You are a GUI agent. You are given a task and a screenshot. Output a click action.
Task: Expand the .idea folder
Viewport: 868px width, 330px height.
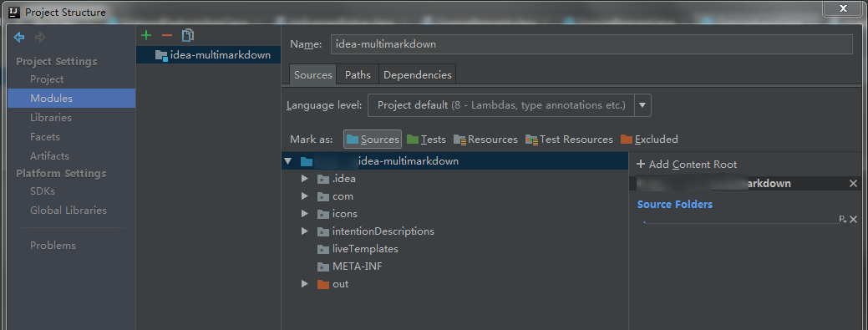pos(304,179)
